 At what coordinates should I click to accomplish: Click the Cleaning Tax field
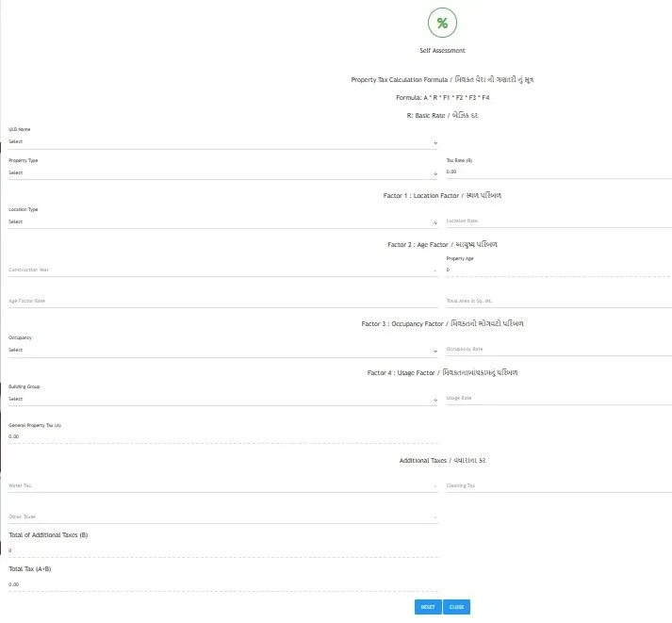tap(556, 486)
